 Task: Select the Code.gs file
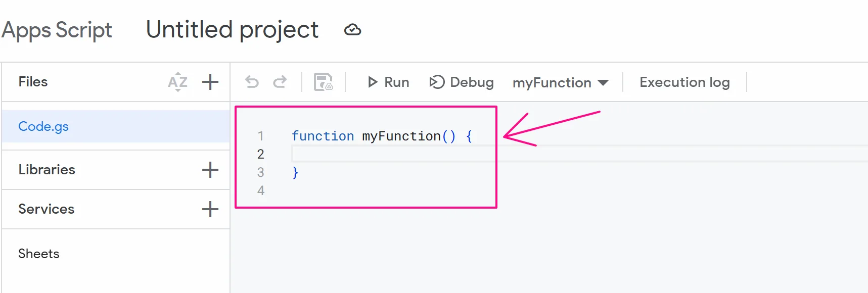(43, 126)
